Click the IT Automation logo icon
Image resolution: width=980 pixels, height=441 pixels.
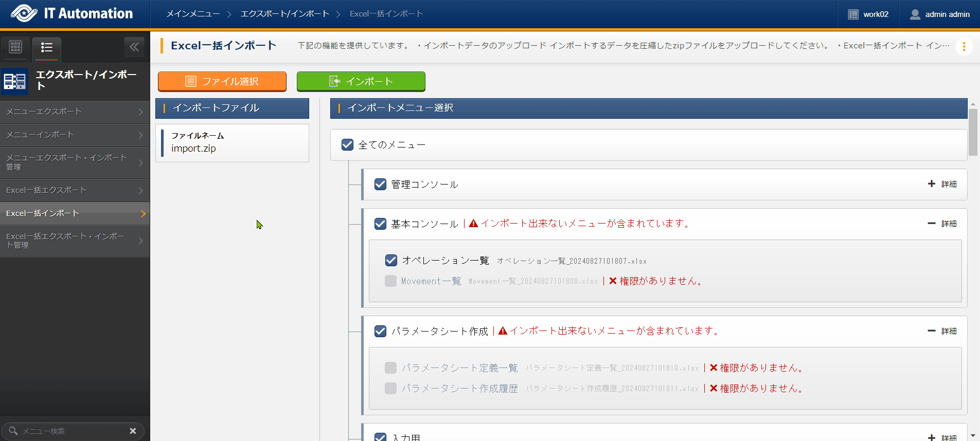24,14
